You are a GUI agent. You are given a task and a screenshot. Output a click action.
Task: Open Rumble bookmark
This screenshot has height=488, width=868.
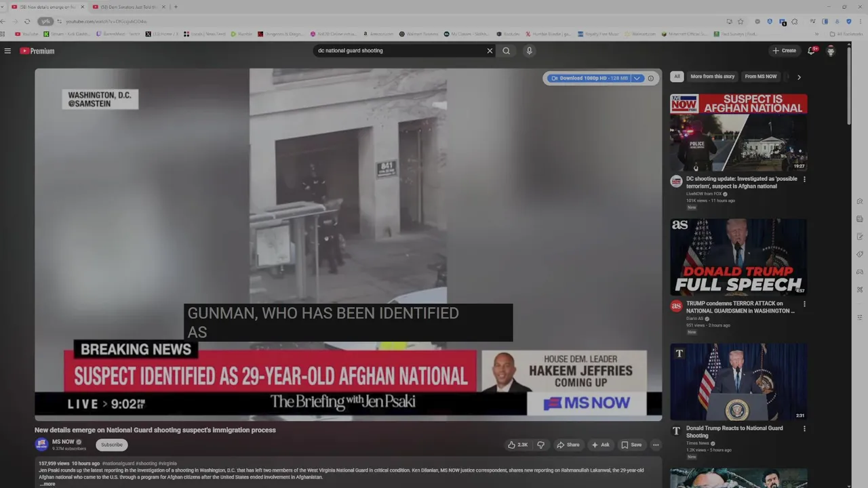tap(241, 34)
